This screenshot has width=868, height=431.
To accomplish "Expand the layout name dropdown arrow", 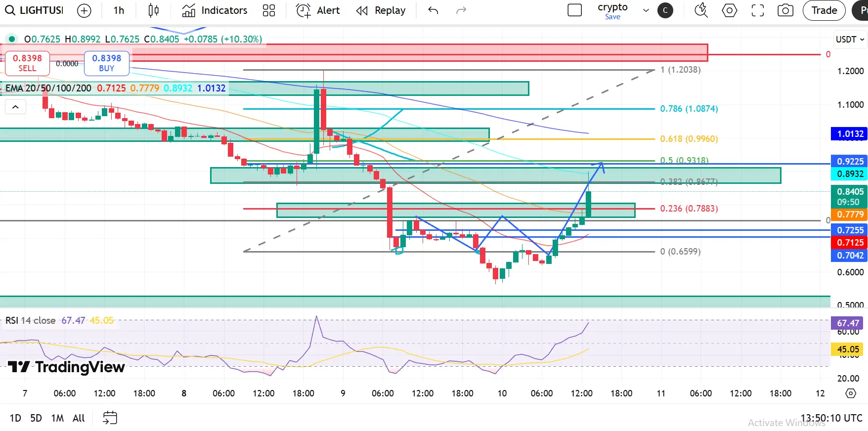I will click(646, 10).
